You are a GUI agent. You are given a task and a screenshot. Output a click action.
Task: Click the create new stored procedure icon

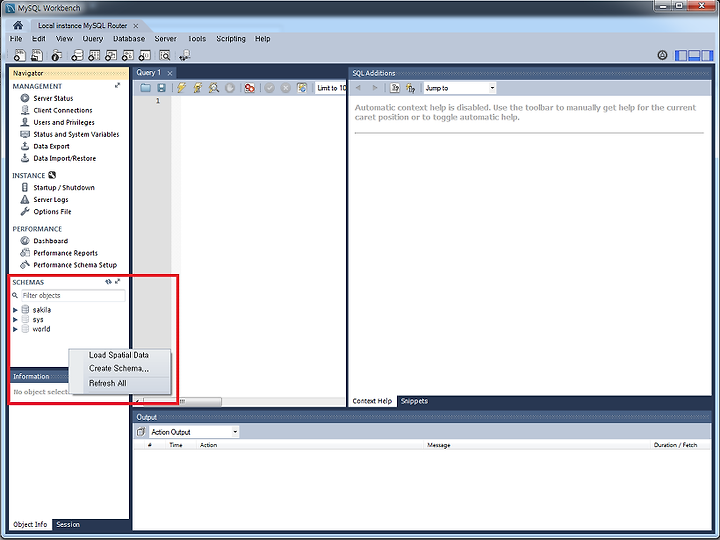tap(128, 56)
